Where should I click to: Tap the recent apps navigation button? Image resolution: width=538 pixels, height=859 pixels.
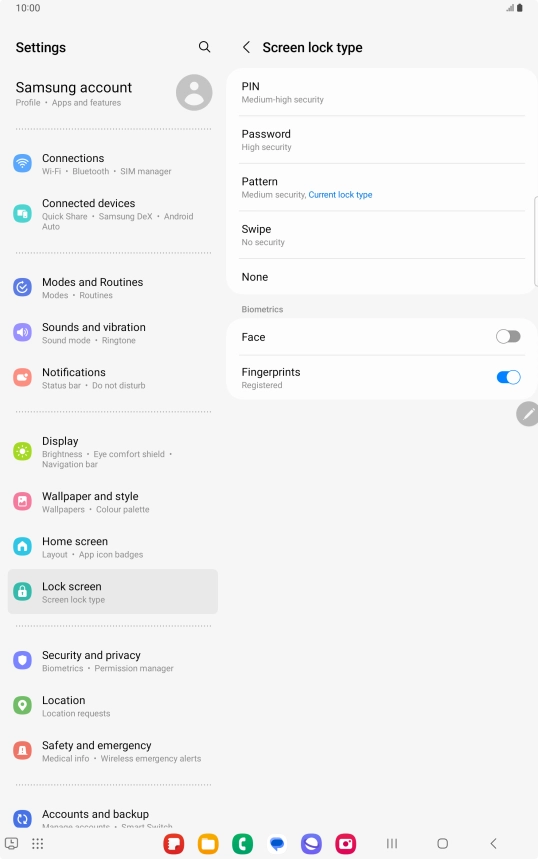pos(392,844)
